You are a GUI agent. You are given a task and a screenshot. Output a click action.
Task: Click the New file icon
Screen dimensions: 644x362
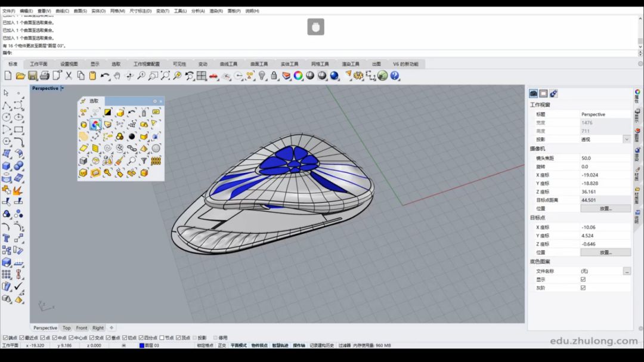pyautogui.click(x=8, y=76)
